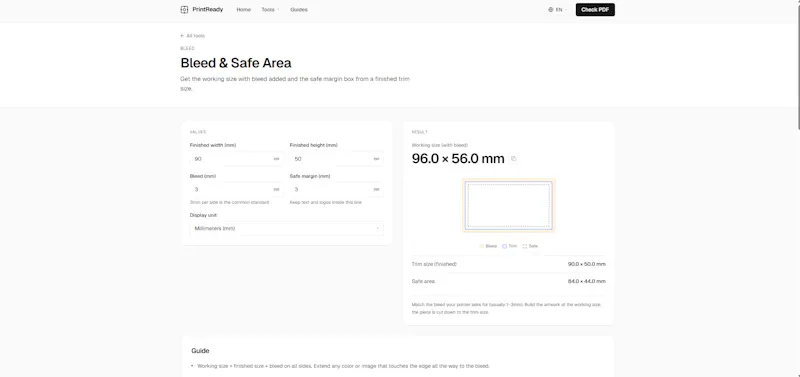Click the PrintReady brand name

tap(208, 10)
